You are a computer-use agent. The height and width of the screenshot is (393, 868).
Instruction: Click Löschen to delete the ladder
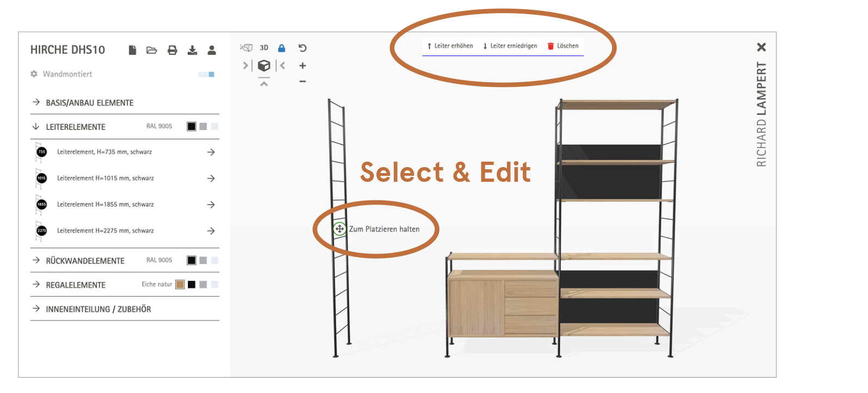(563, 46)
